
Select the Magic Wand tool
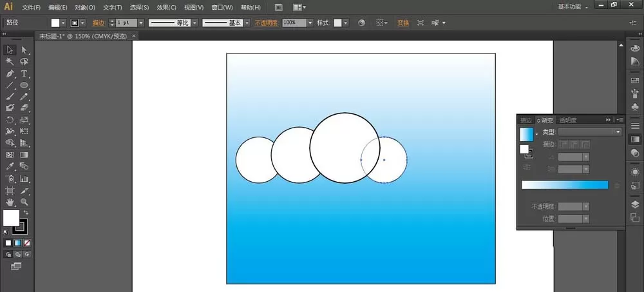coord(10,62)
